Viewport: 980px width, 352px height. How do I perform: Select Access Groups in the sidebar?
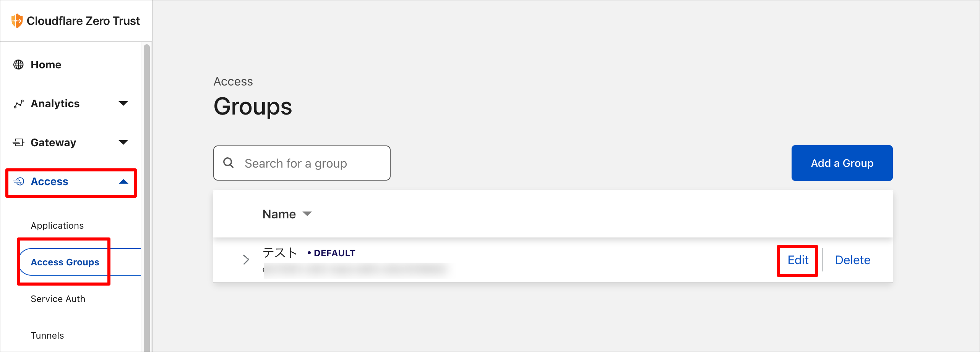pos(65,262)
